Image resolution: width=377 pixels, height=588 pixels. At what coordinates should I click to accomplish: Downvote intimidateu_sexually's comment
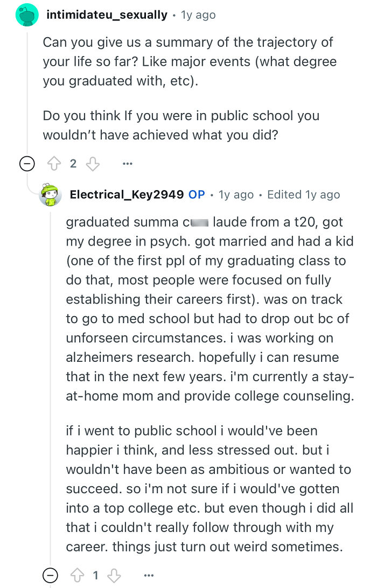[x=93, y=163]
